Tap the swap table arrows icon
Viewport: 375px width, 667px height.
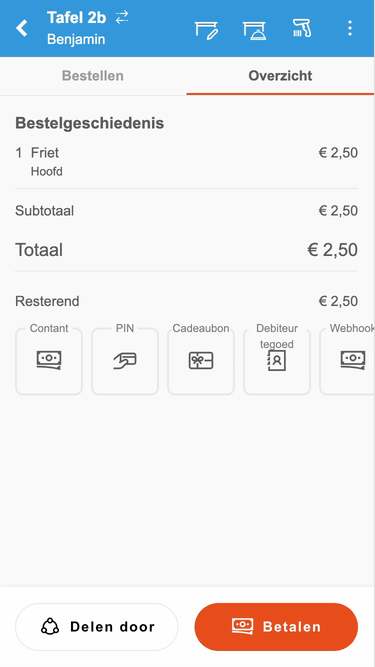click(122, 17)
